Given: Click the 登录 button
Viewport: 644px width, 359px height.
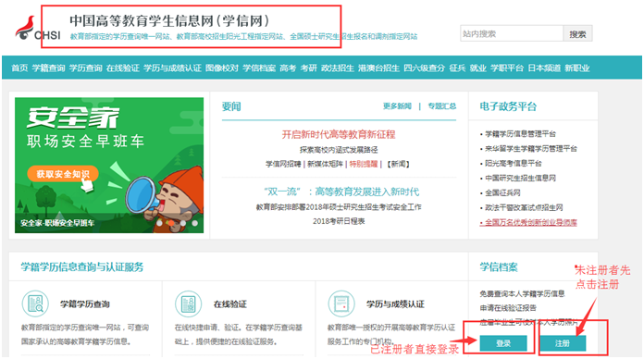Looking at the screenshot, I should [x=503, y=343].
